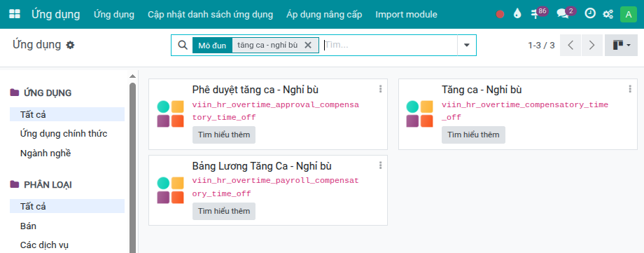The width and height of the screenshot is (644, 253).
Task: Open kebab menu on Tăng ca - Nghỉ bù card
Action: tap(630, 89)
